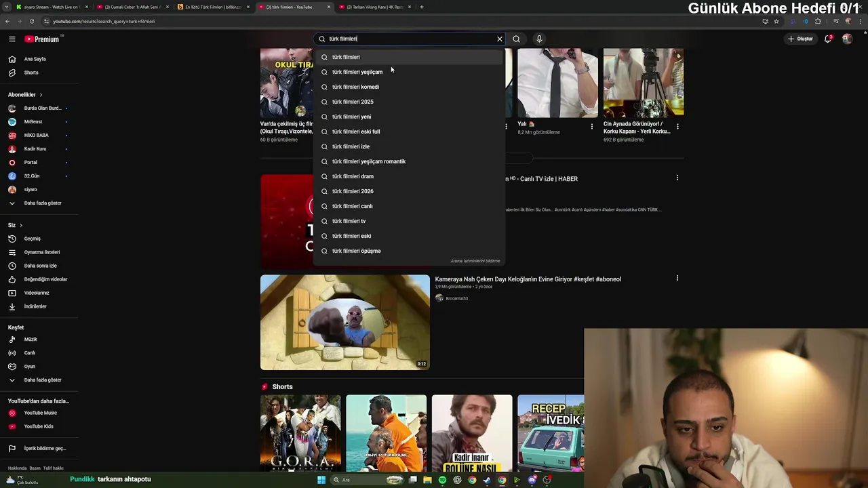This screenshot has width=868, height=488.
Task: Expand Daha fazla göster under Keşfet
Action: (43, 380)
